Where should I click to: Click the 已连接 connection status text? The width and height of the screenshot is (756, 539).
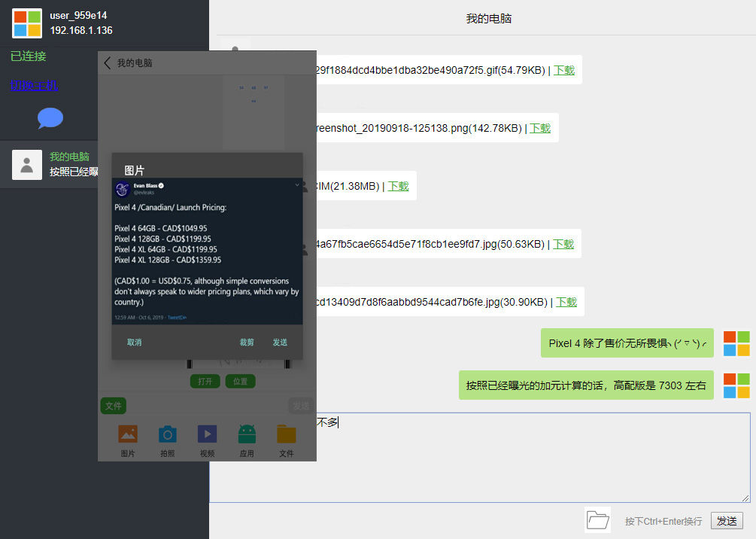tap(28, 56)
